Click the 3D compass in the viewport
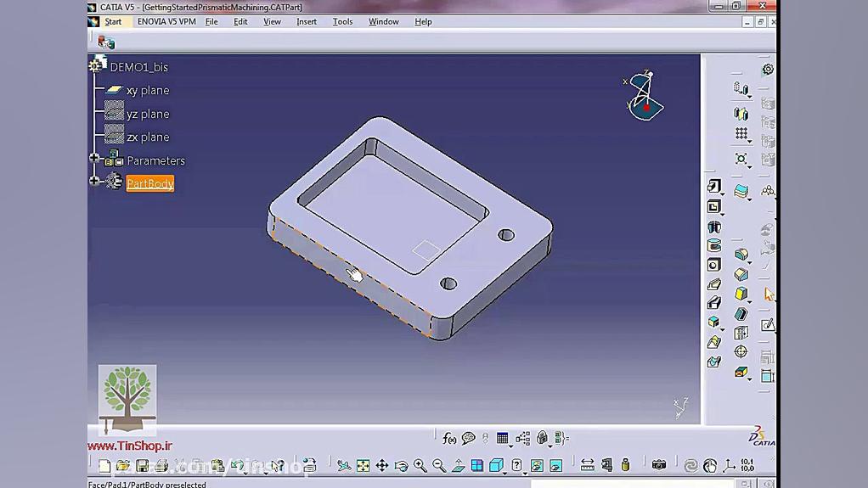Screen dimensions: 868x488 pos(645,95)
